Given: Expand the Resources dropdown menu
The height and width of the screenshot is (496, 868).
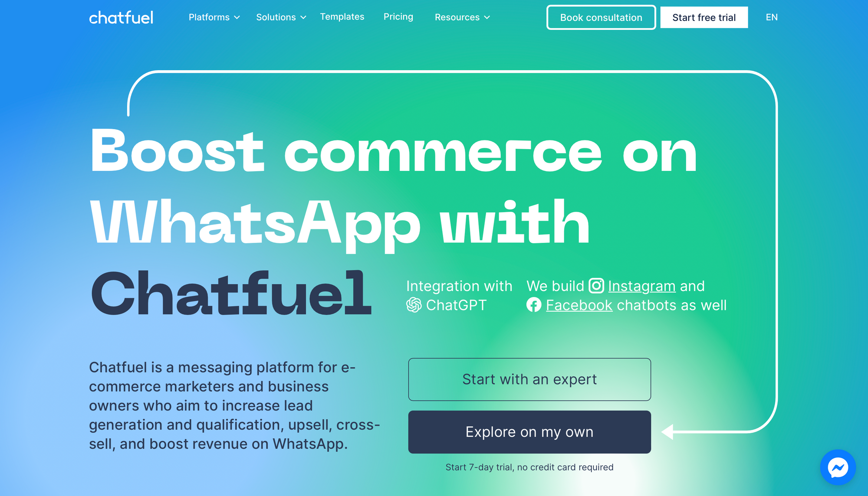Looking at the screenshot, I should click(x=462, y=17).
